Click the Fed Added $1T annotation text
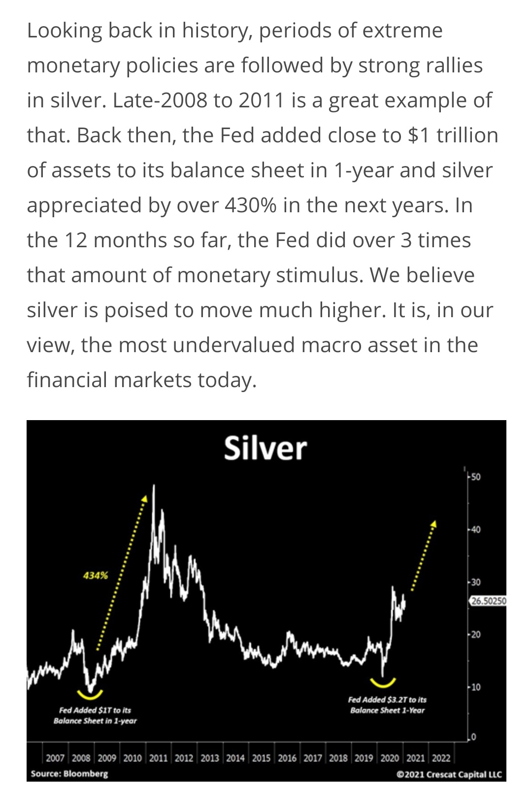 95,715
